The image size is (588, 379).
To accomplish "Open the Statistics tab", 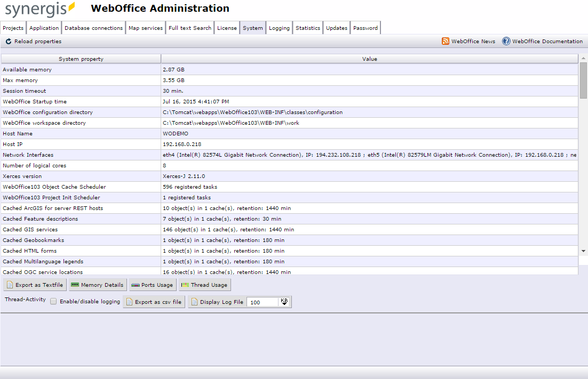I will coord(307,27).
